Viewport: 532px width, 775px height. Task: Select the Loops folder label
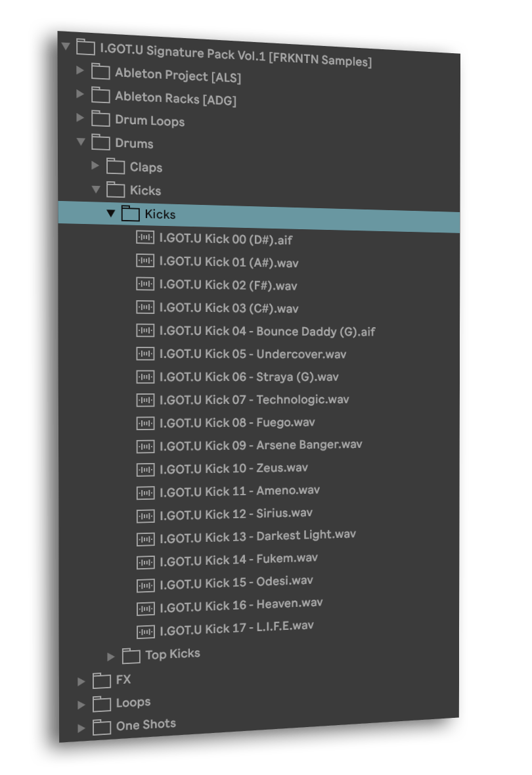click(133, 703)
